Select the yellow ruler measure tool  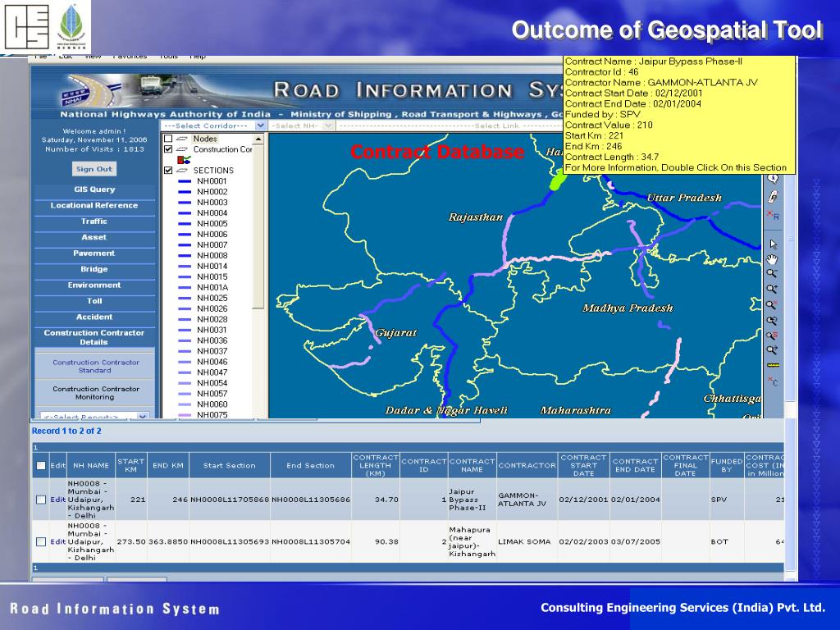tap(773, 365)
